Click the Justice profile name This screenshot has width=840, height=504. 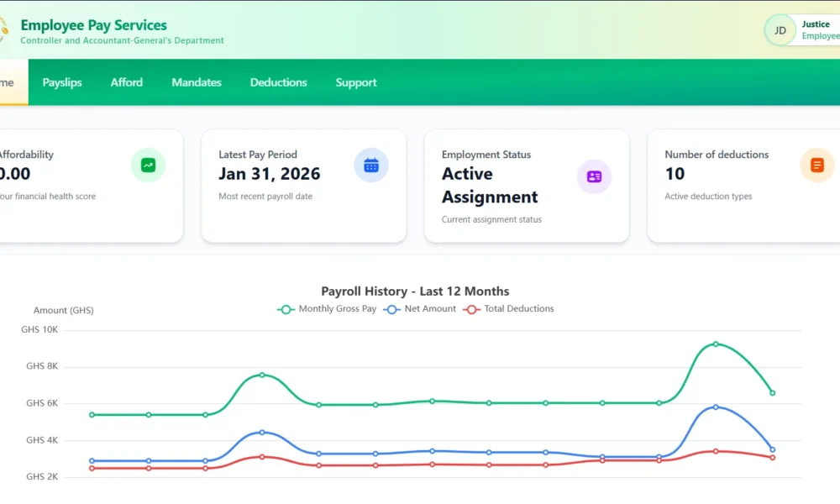pos(816,24)
